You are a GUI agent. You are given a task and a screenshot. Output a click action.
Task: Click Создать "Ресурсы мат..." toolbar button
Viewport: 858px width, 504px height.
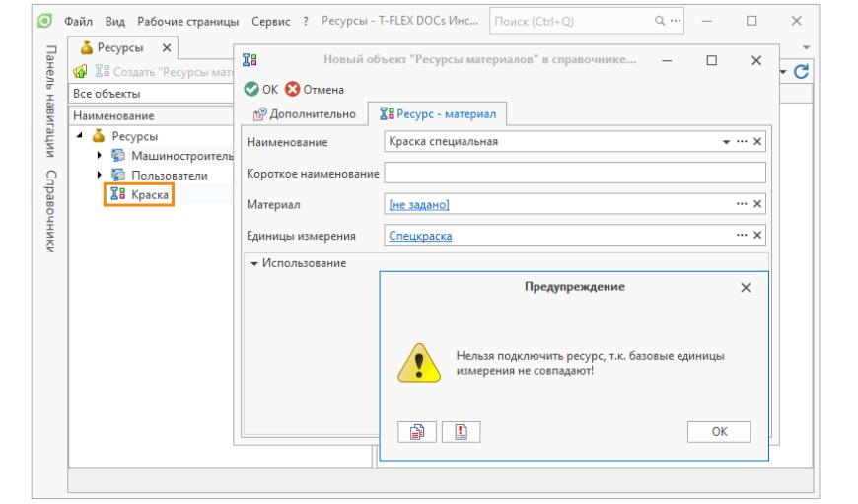pyautogui.click(x=163, y=72)
